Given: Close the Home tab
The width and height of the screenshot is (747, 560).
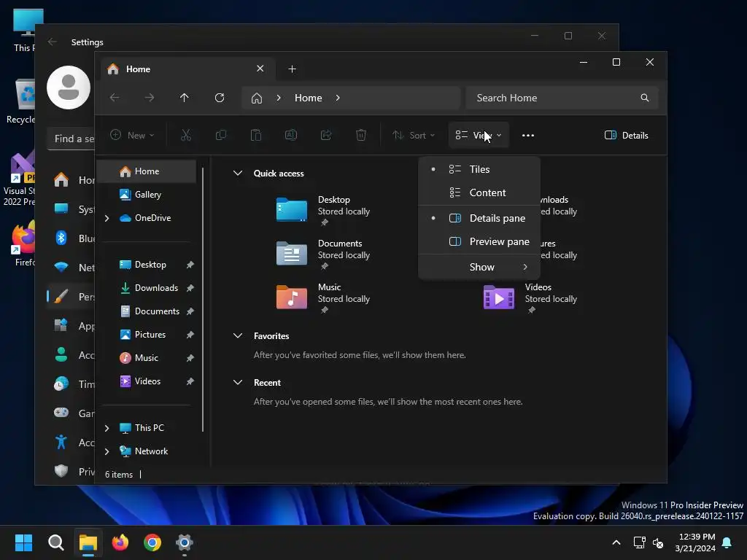Looking at the screenshot, I should pos(260,69).
